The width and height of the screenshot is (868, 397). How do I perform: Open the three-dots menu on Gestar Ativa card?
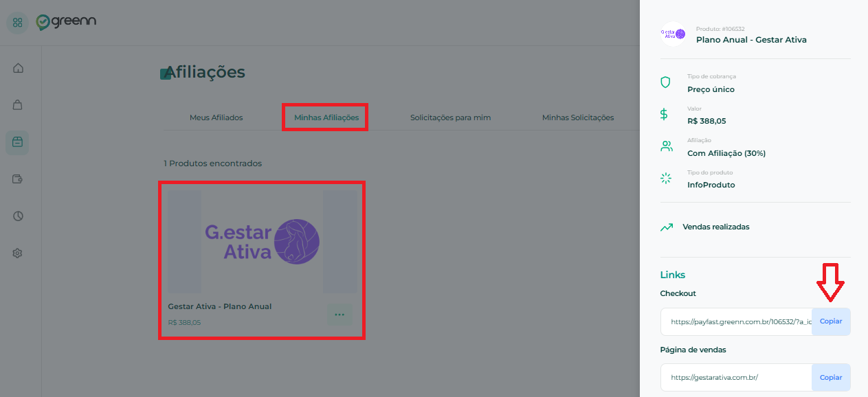tap(340, 315)
